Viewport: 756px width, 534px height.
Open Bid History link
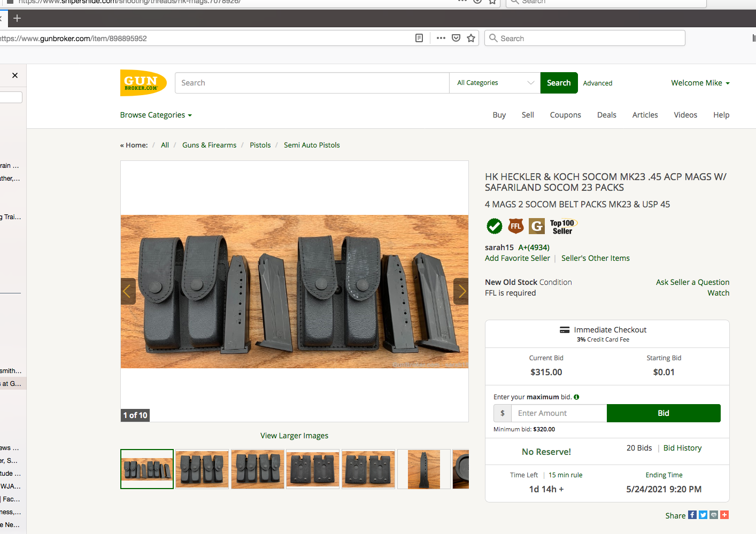click(683, 448)
